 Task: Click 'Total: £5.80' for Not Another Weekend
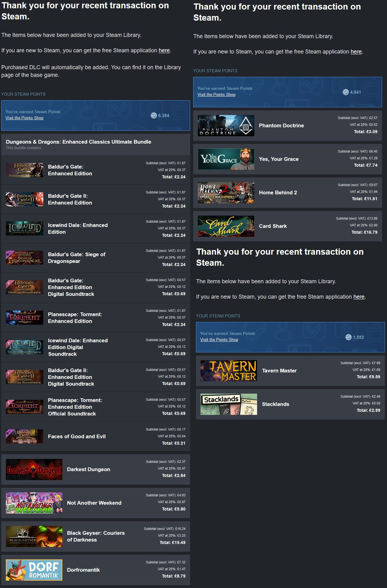pos(174,509)
